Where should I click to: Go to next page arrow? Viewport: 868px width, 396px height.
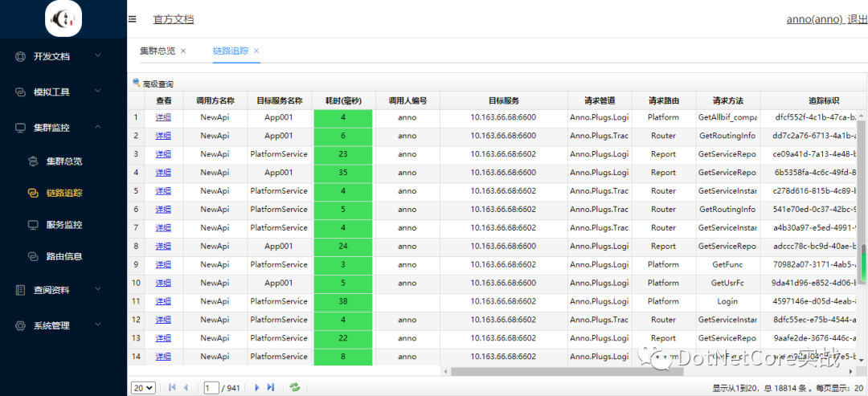(x=257, y=387)
